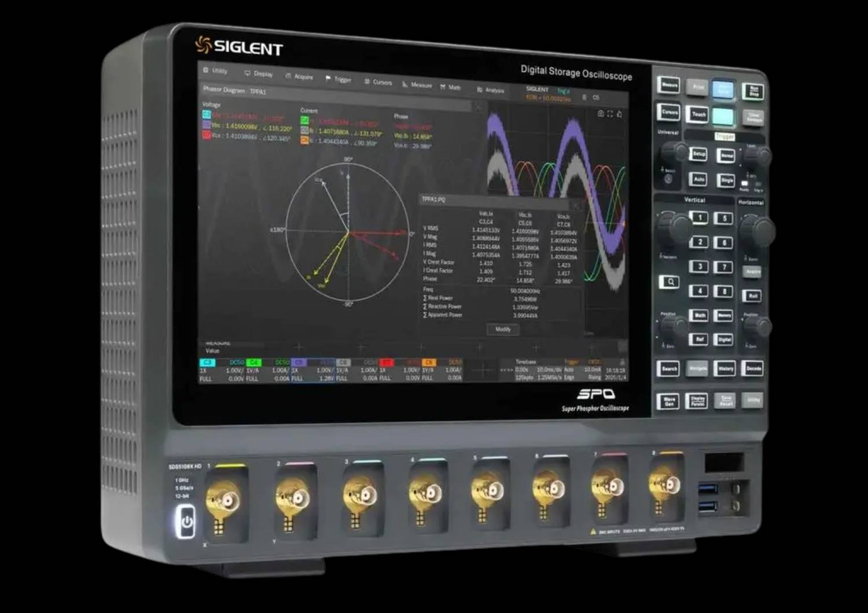Select the cyan swatch in Voltage legend

(206, 115)
